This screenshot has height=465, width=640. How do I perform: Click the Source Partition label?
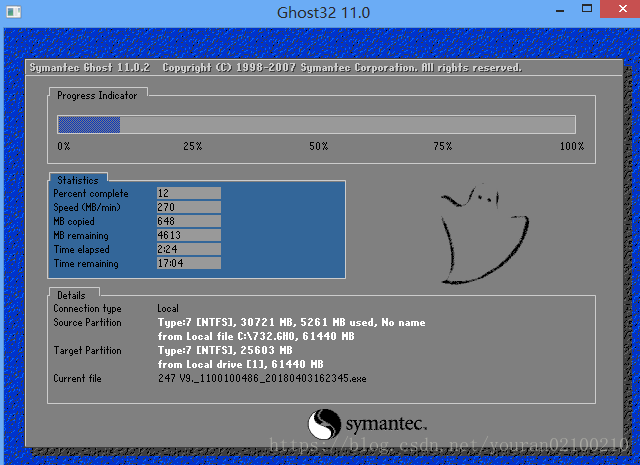coord(87,323)
